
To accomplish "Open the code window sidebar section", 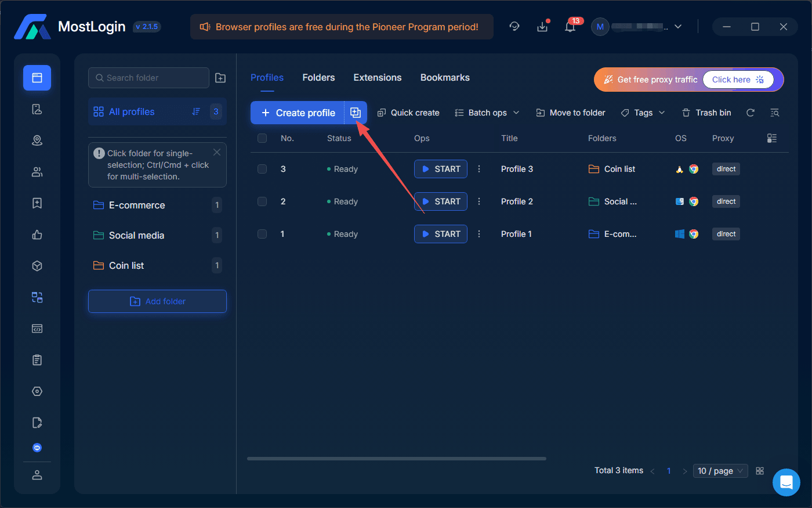I will [37, 329].
